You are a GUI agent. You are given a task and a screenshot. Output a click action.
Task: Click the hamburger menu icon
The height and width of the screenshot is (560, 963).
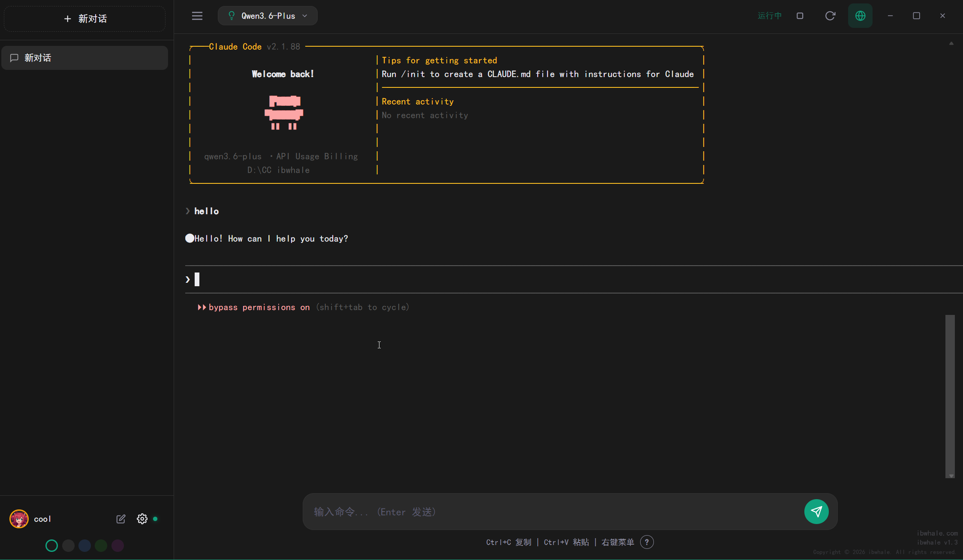point(197,16)
